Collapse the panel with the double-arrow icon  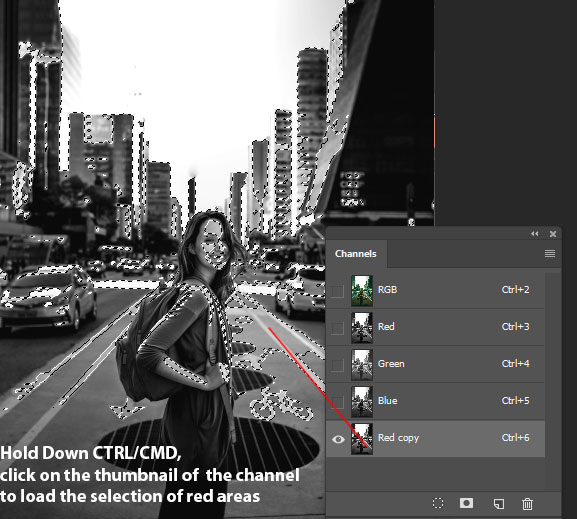point(535,234)
